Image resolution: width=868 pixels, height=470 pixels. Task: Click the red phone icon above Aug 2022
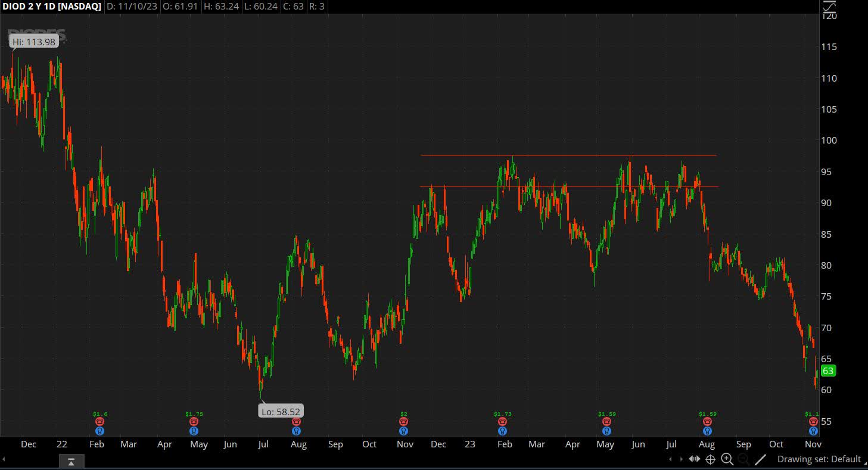point(296,422)
